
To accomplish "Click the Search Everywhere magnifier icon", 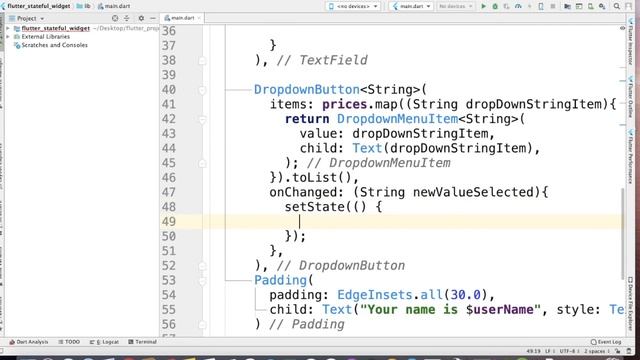I will pyautogui.click(x=617, y=6).
